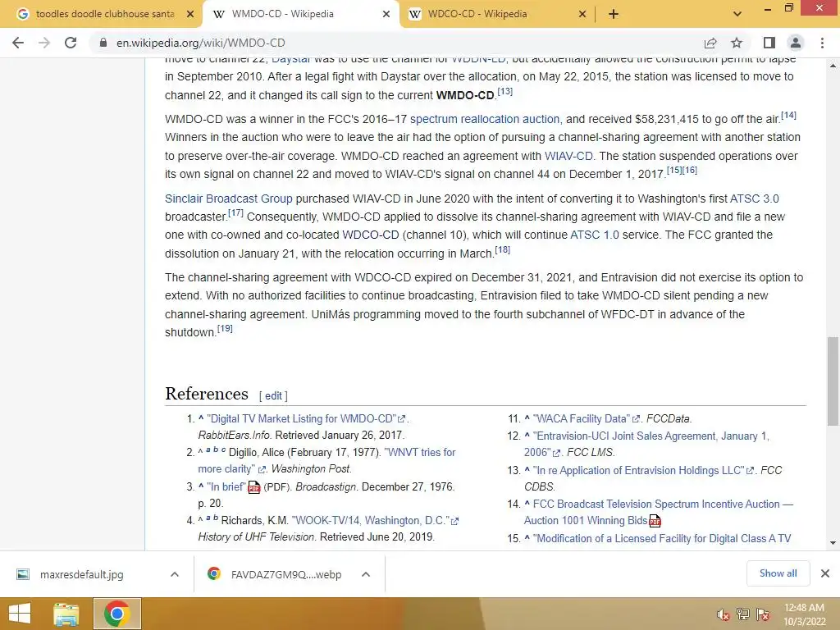Screen dimensions: 840x630
Task: Open the WNVT tries for more clarity reference
Action: pos(326,461)
